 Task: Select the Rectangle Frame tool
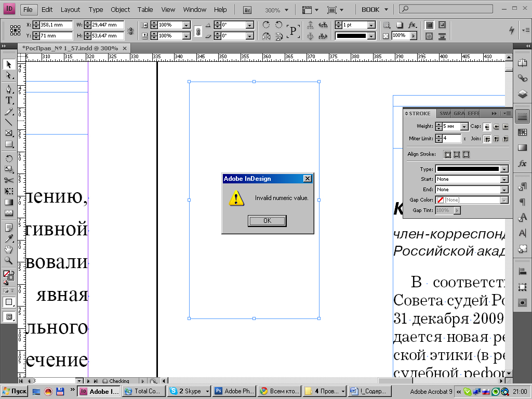pyautogui.click(x=9, y=134)
